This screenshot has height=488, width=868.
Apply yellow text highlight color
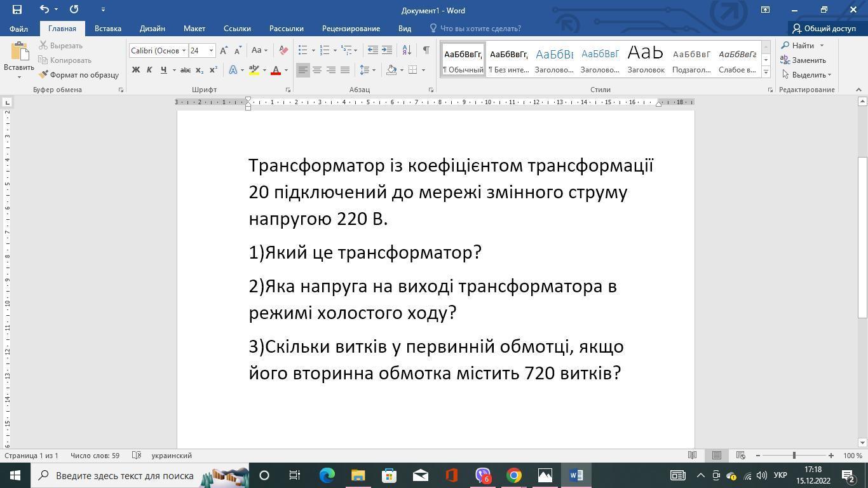[x=254, y=70]
